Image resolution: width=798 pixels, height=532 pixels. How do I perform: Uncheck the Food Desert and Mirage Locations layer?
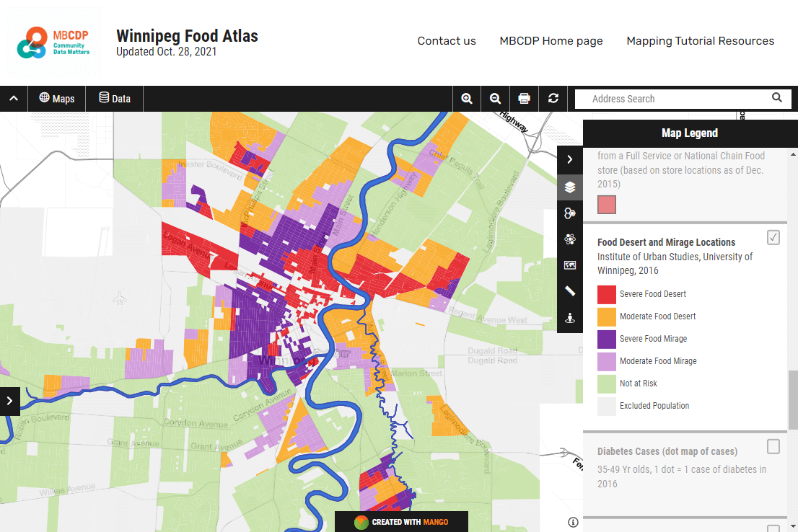(773, 237)
